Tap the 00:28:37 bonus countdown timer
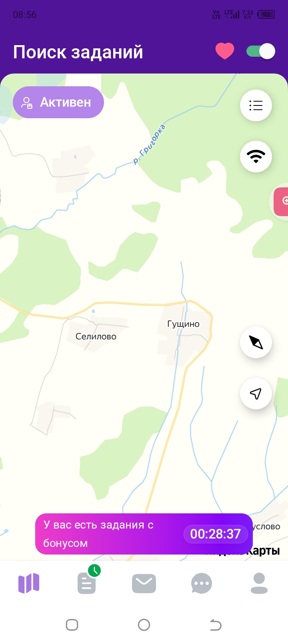Screen dimensions: 288x644 click(216, 534)
